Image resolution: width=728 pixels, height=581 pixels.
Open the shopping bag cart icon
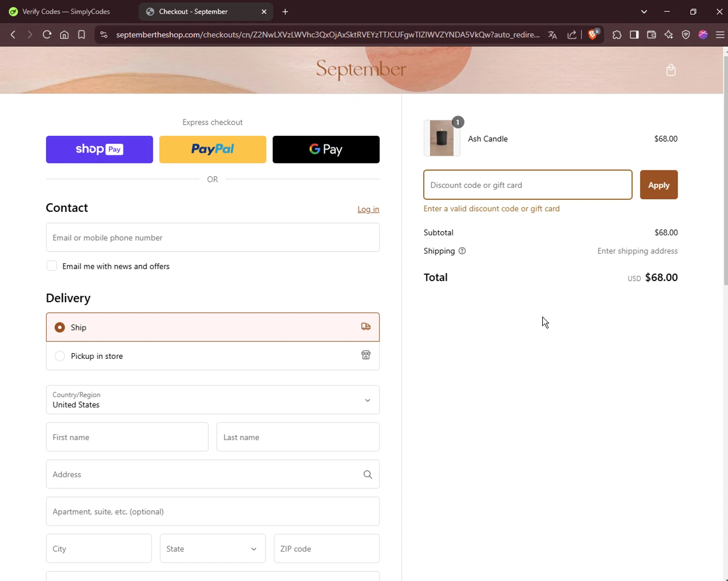[x=671, y=70]
